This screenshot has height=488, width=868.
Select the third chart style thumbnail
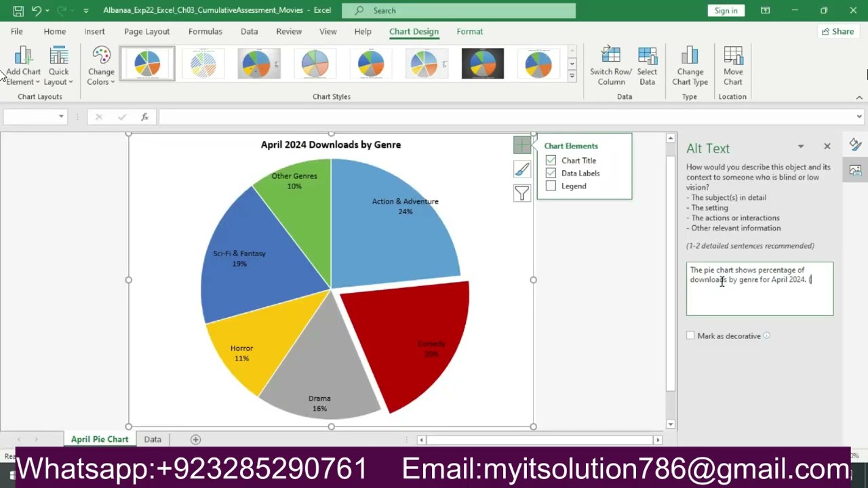tap(259, 64)
